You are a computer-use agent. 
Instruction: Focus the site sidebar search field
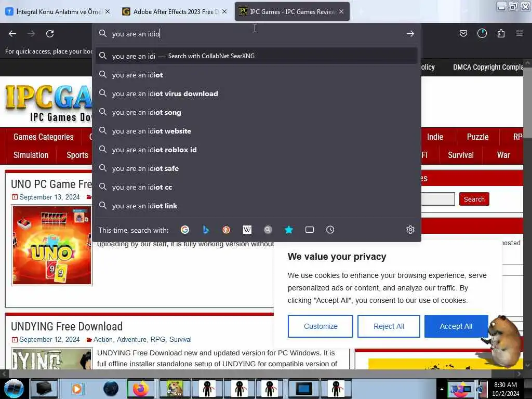point(437,199)
